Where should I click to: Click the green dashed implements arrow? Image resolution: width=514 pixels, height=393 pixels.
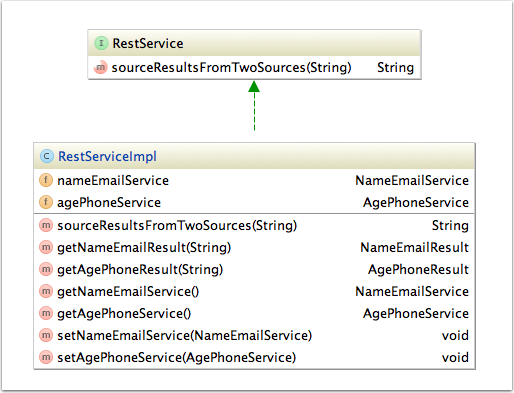coord(254,106)
